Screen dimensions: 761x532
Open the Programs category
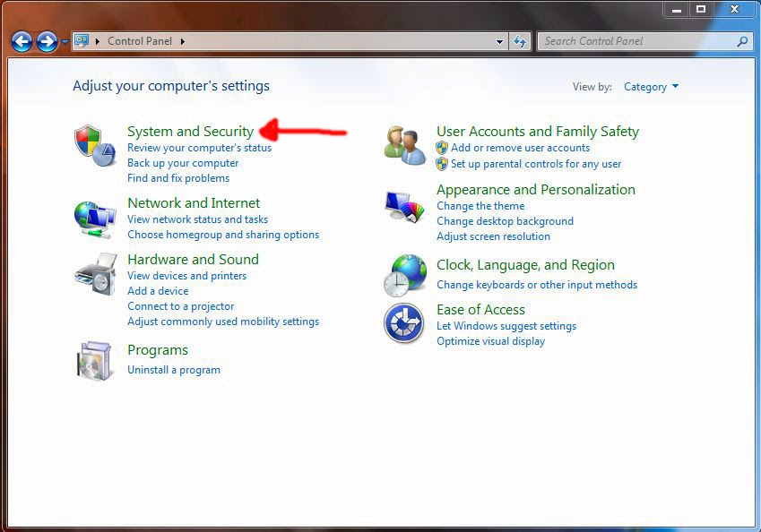point(157,350)
